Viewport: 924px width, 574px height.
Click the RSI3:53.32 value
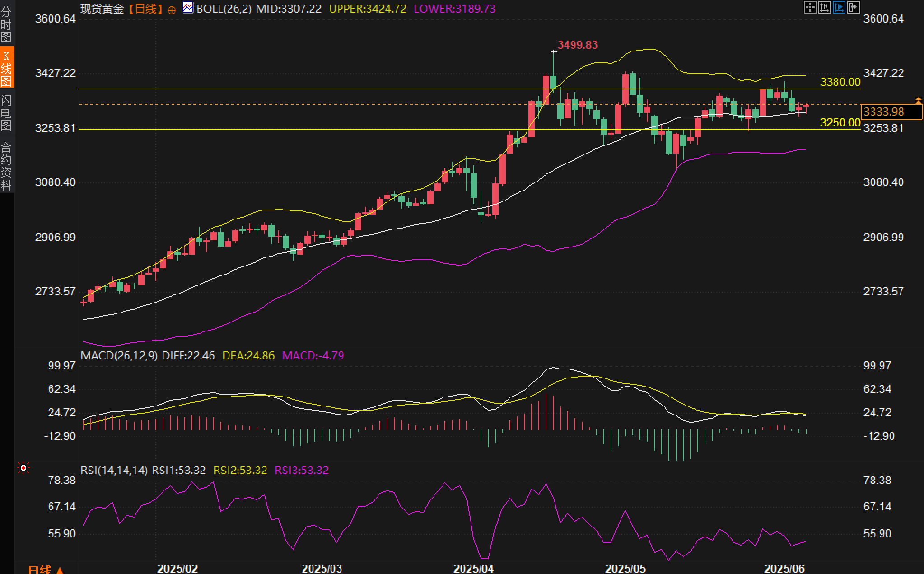pyautogui.click(x=302, y=471)
